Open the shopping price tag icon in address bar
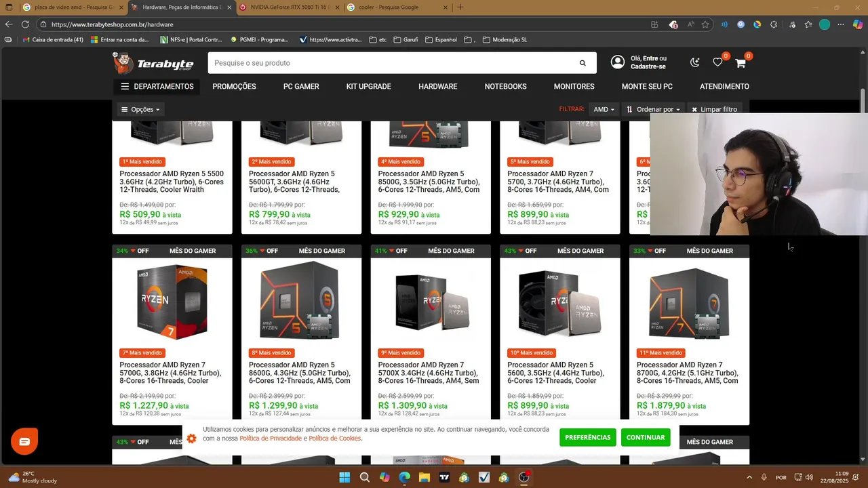This screenshot has height=488, width=868. 673,24
